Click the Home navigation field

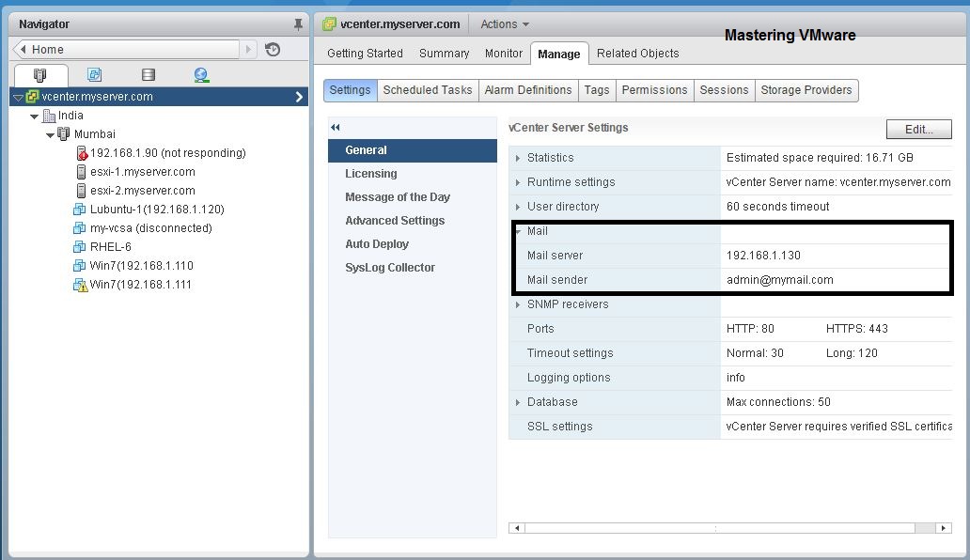point(127,50)
